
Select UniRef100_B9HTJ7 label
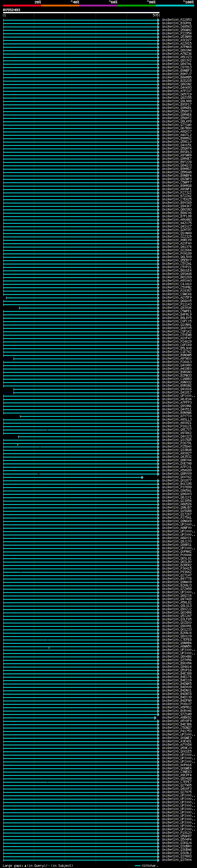click(x=176, y=74)
